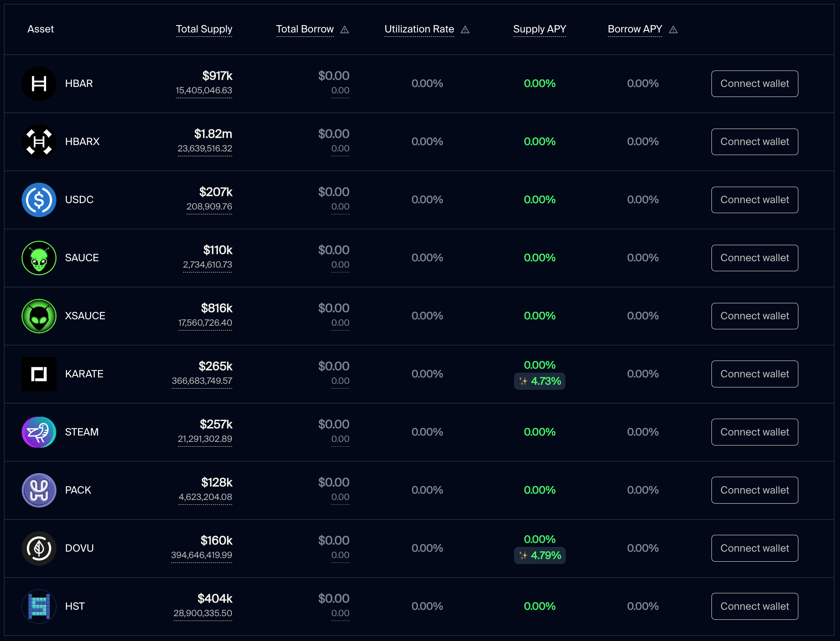
Task: Click the XSAUCE black alien icon
Action: (x=39, y=316)
